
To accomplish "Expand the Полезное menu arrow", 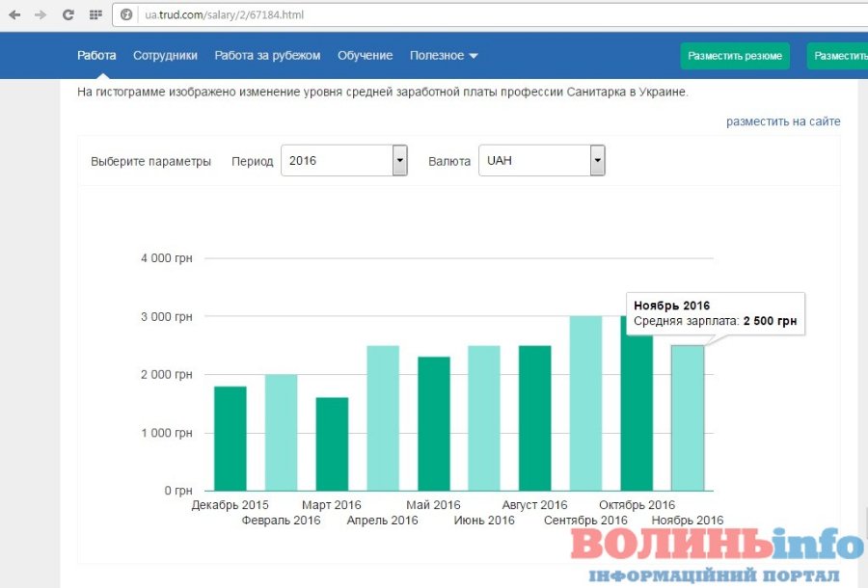I will [474, 56].
